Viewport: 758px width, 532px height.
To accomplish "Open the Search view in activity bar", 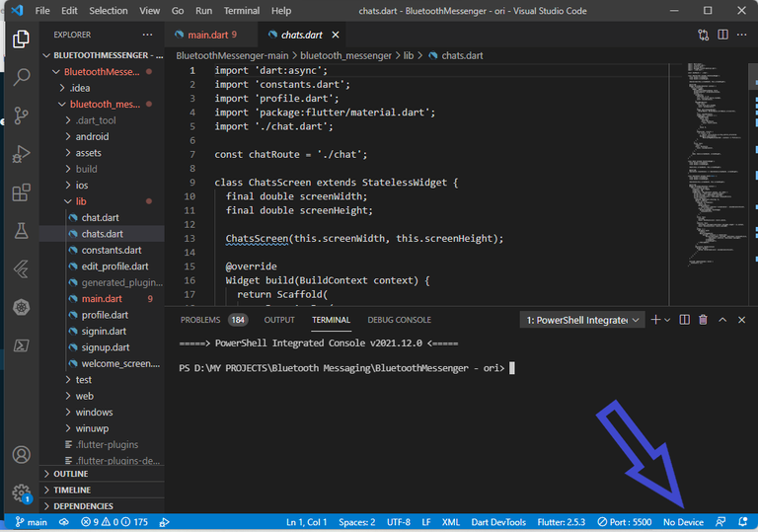I will 21,78.
